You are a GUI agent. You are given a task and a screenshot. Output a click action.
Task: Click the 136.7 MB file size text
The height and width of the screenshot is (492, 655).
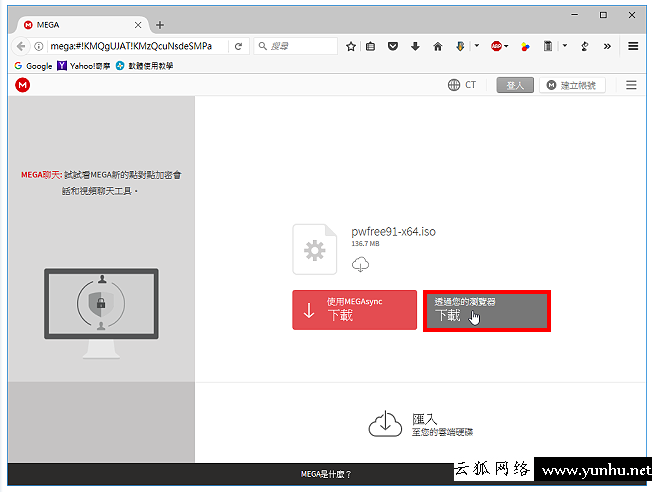365,243
